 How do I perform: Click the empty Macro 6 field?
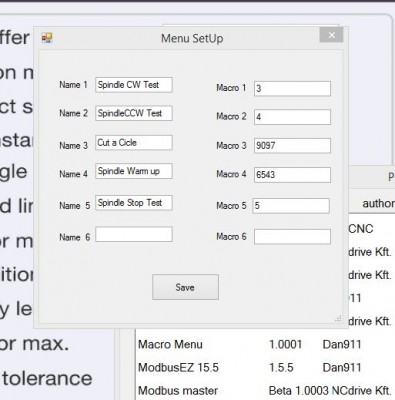(292, 237)
